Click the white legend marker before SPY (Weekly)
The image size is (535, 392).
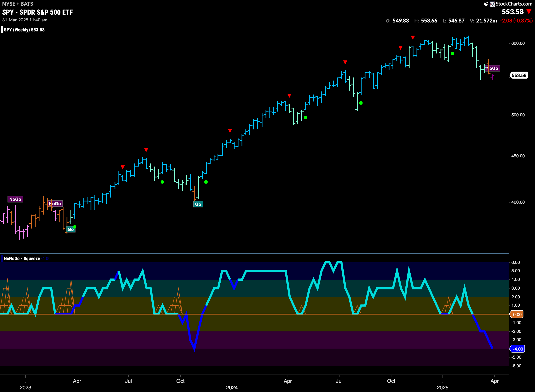[x=2, y=30]
